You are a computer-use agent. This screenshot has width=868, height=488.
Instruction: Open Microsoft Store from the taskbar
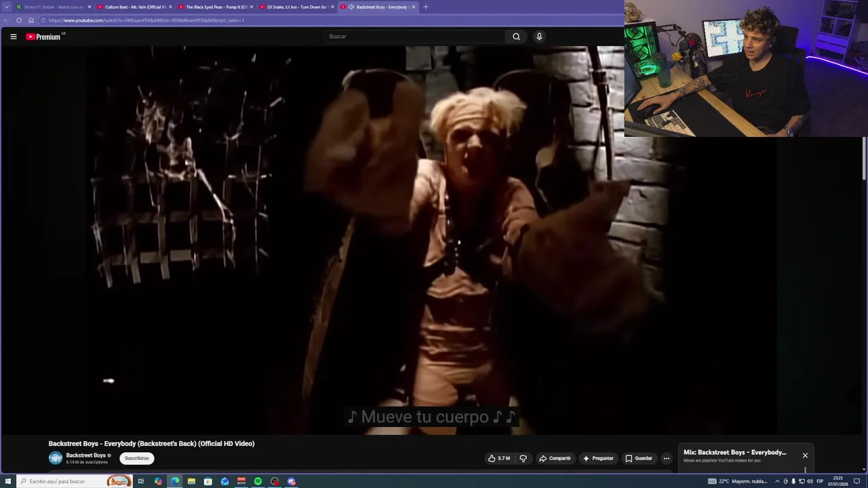[x=208, y=481]
